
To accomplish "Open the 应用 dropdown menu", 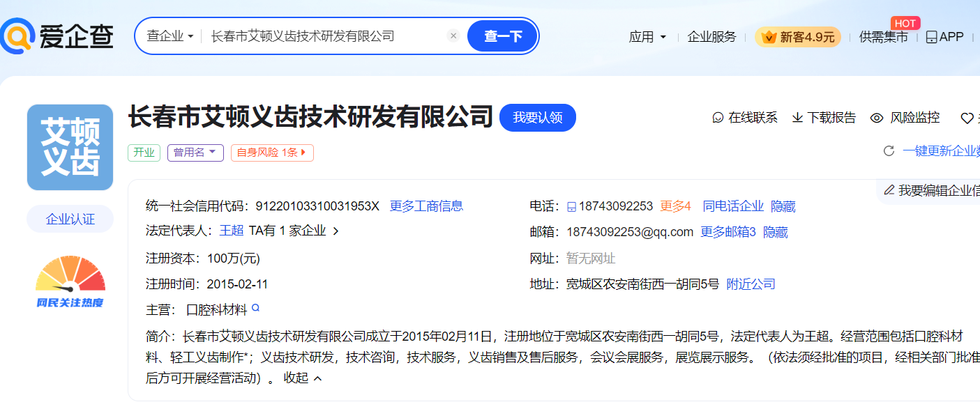I will (x=647, y=37).
